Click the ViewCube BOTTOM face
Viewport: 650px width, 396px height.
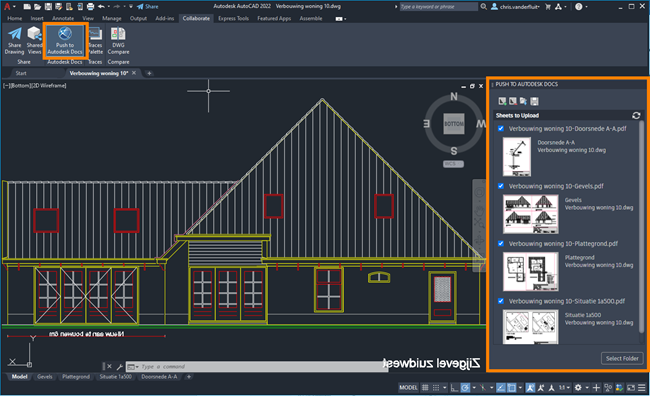(x=454, y=124)
